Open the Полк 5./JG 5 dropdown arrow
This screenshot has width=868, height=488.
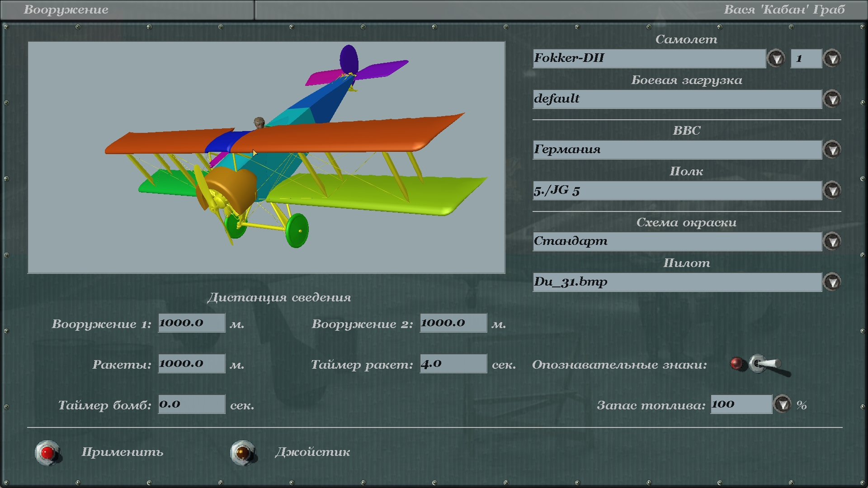point(832,190)
